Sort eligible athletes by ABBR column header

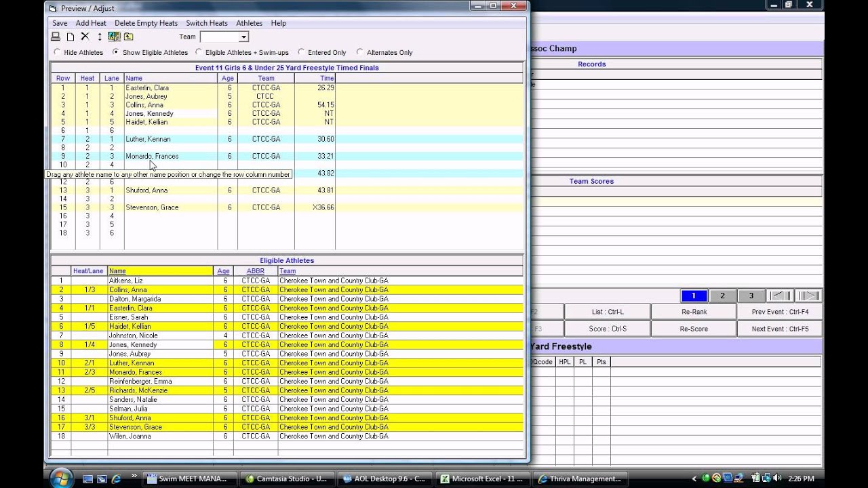coord(256,271)
